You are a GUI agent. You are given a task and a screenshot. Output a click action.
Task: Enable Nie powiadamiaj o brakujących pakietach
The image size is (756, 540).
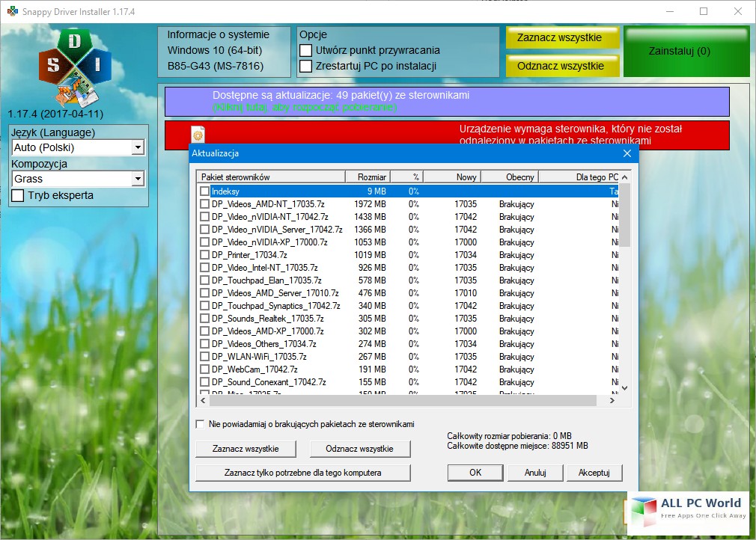(200, 424)
